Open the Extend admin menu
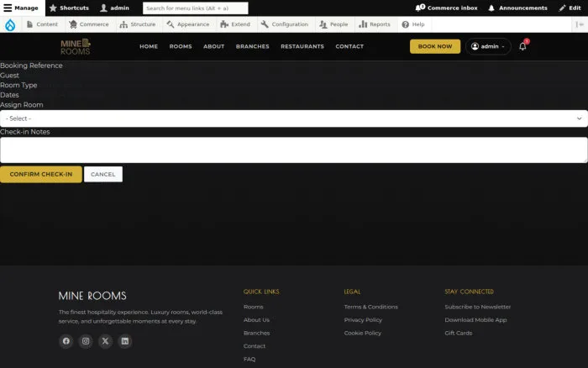The image size is (588, 368). click(x=235, y=24)
